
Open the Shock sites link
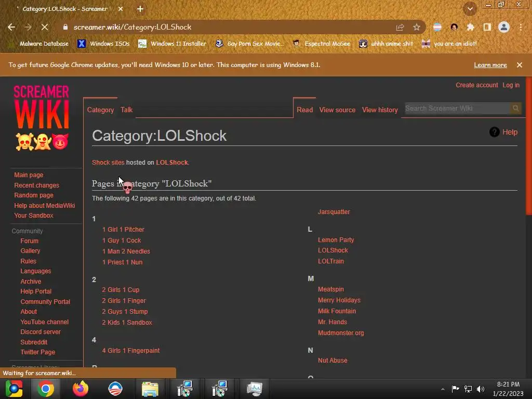108,163
